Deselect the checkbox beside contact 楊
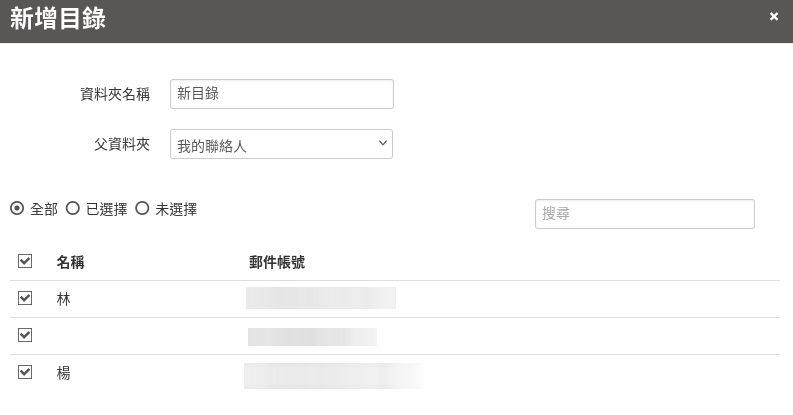The image size is (793, 415). pyautogui.click(x=25, y=372)
